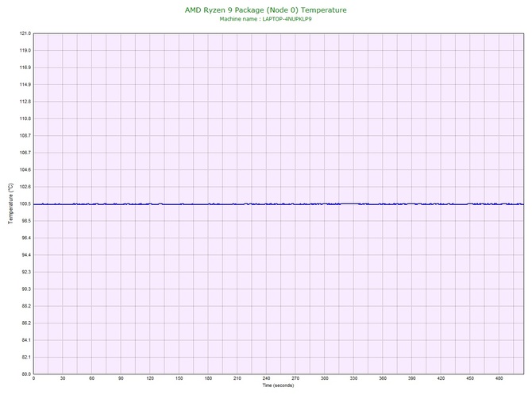532x399 pixels.
Task: Click the chart title 'AMD Ryzen 9 Package (Node 0) Temperature'
Action: click(266, 10)
